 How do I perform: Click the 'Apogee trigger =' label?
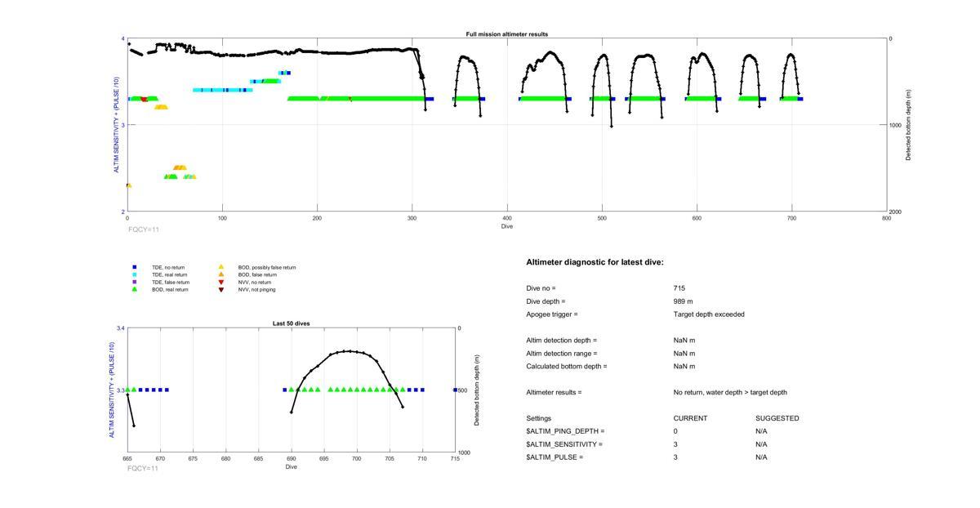[552, 314]
